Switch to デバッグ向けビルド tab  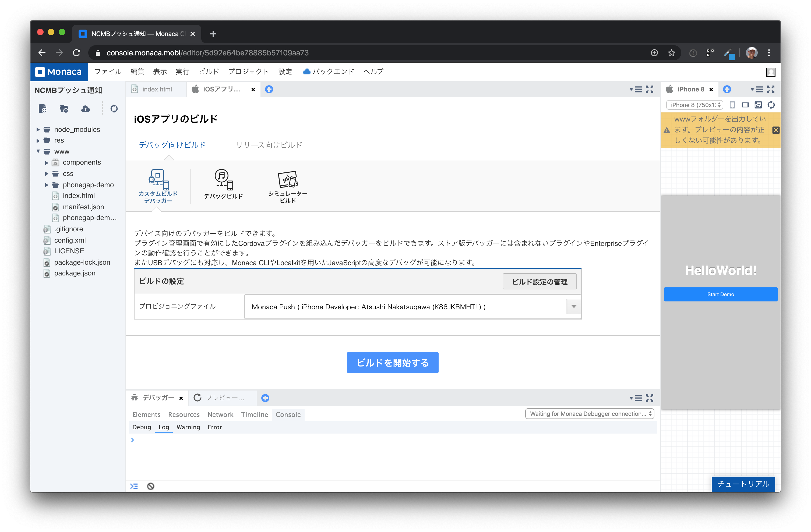(x=172, y=145)
